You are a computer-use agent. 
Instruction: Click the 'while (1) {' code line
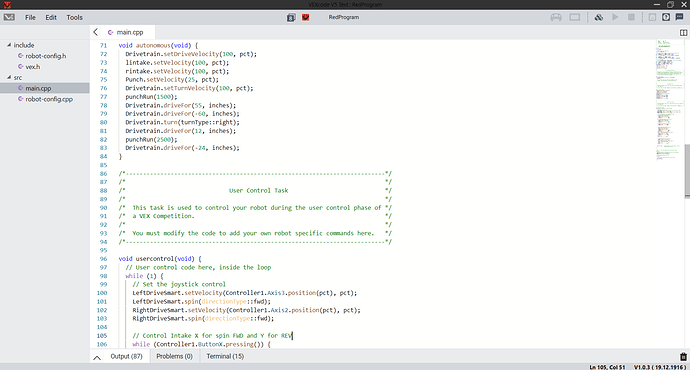[144, 276]
